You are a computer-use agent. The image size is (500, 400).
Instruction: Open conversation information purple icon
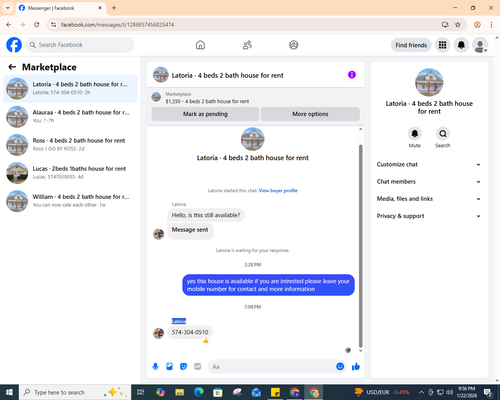tap(352, 75)
